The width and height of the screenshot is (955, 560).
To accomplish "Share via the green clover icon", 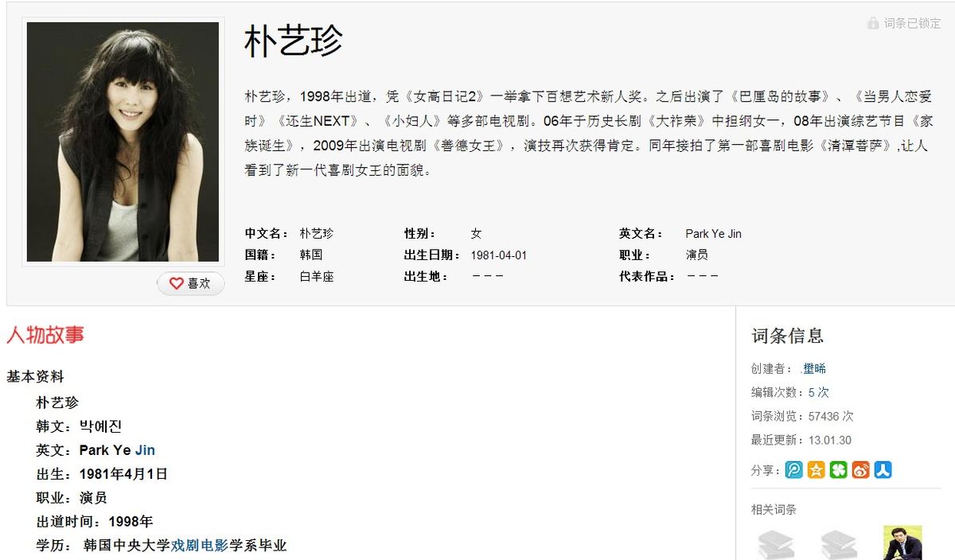I will click(838, 470).
